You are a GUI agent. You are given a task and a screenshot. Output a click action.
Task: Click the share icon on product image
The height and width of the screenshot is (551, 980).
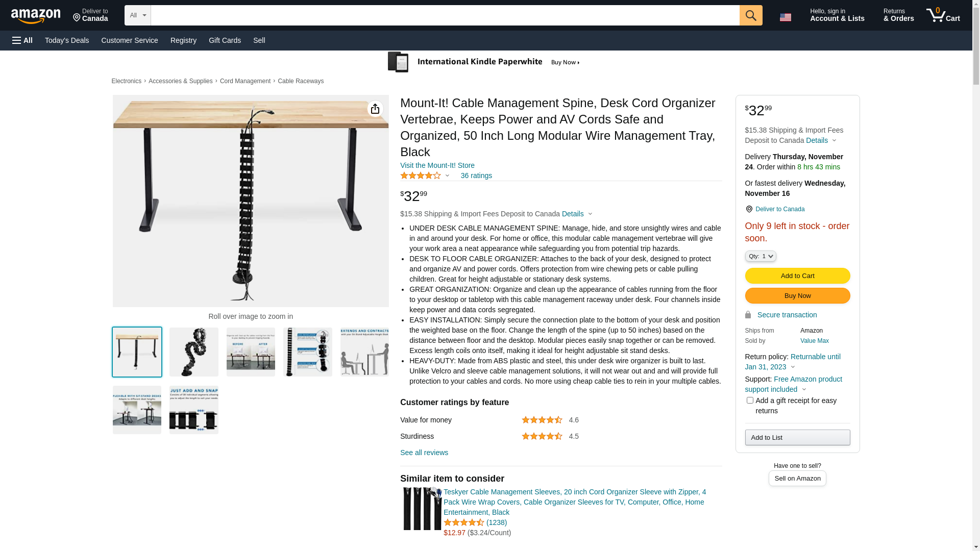375,109
